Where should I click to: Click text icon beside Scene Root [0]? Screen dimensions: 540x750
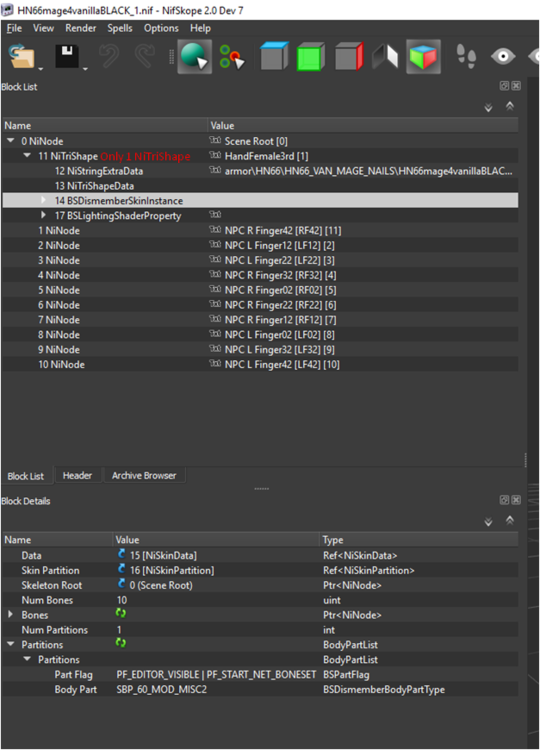point(215,140)
